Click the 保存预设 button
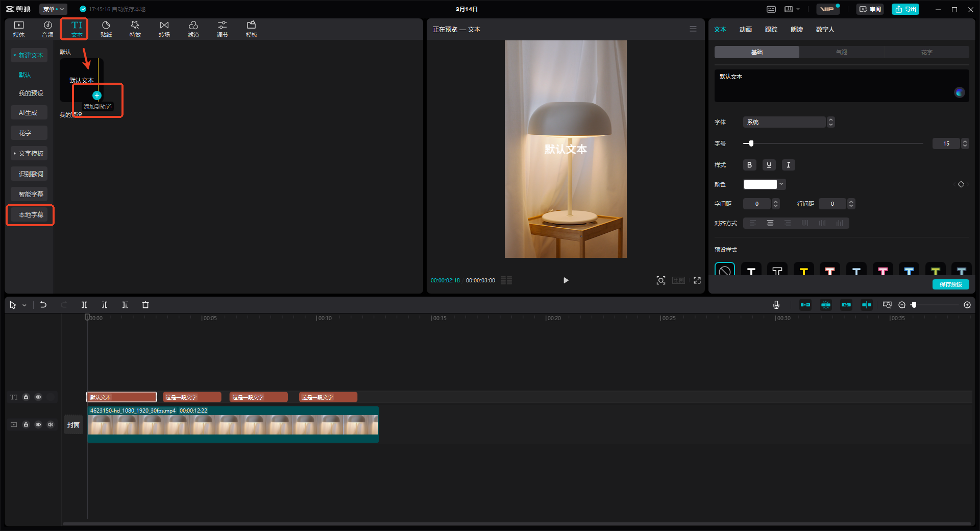The image size is (980, 531). [x=950, y=284]
